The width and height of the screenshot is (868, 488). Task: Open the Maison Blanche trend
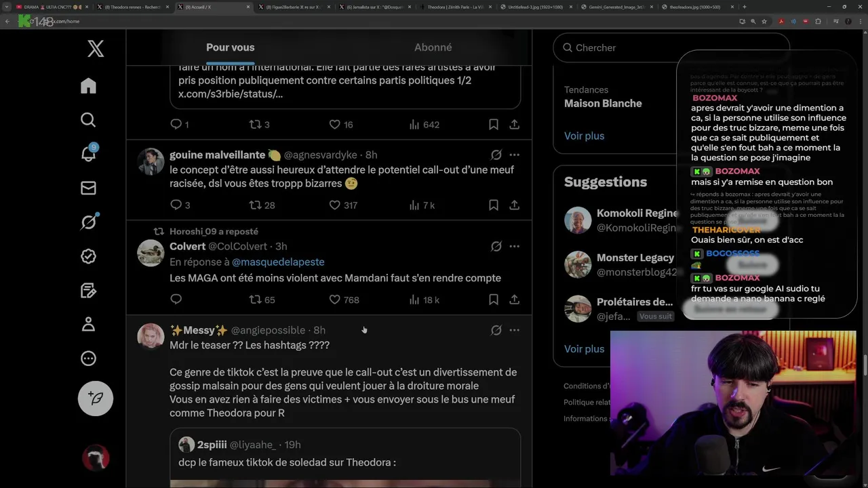click(x=603, y=104)
